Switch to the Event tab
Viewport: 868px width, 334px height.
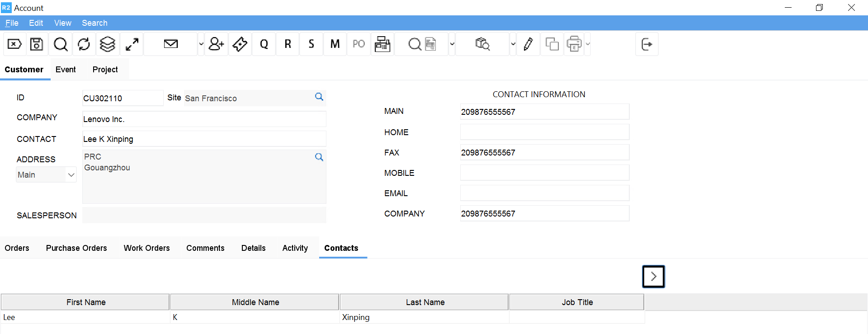pyautogui.click(x=66, y=70)
